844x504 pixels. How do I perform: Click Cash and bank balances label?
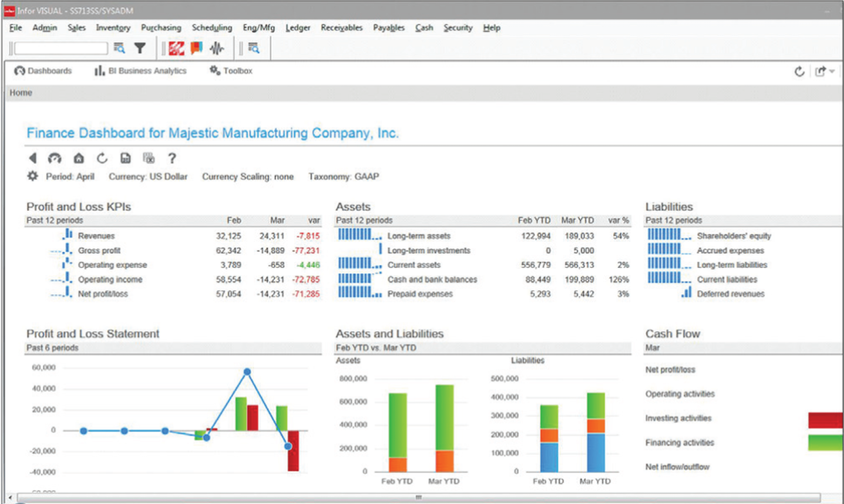432,279
